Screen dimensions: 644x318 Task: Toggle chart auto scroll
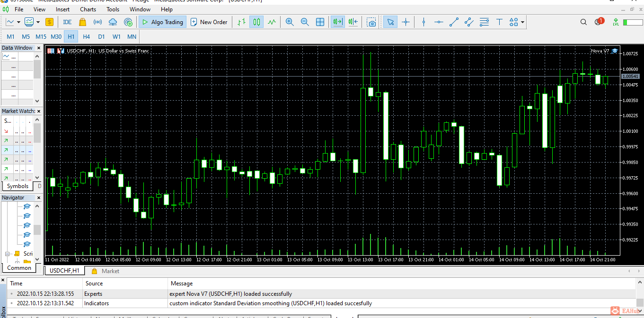click(x=338, y=22)
